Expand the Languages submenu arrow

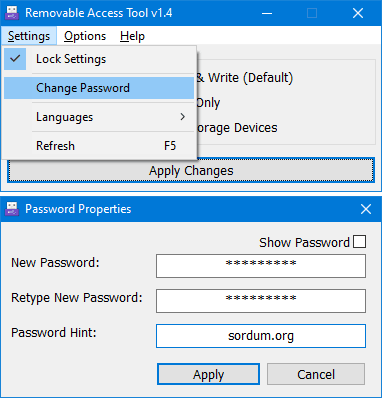(x=182, y=117)
